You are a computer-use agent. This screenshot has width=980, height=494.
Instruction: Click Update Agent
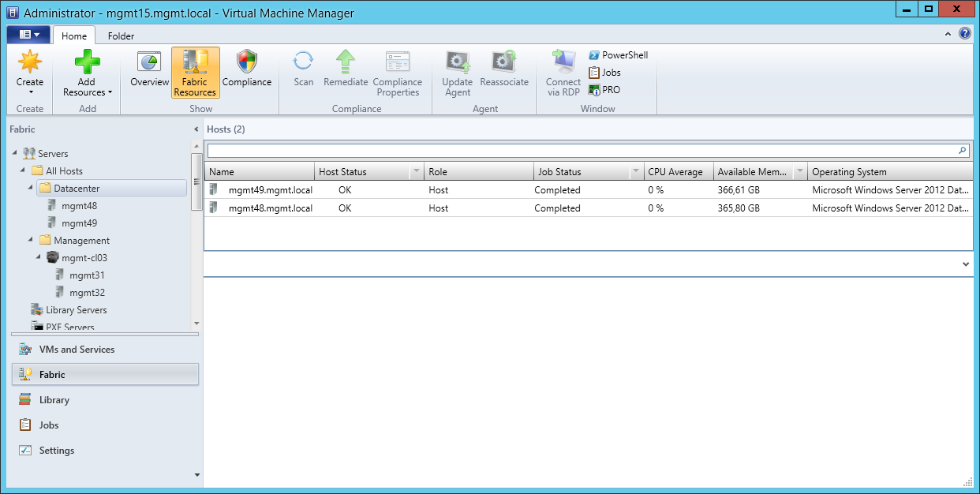pyautogui.click(x=457, y=73)
